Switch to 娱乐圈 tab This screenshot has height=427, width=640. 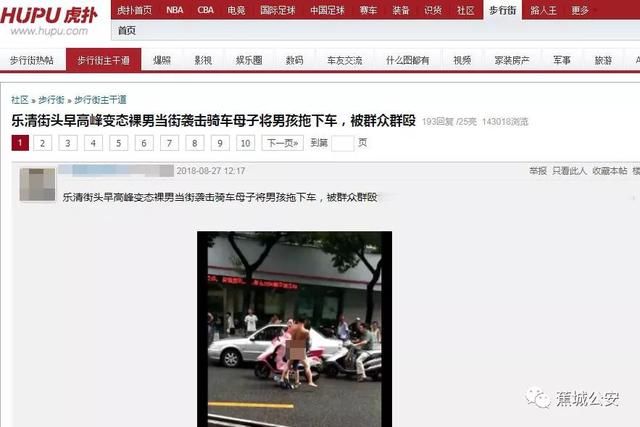tap(249, 60)
